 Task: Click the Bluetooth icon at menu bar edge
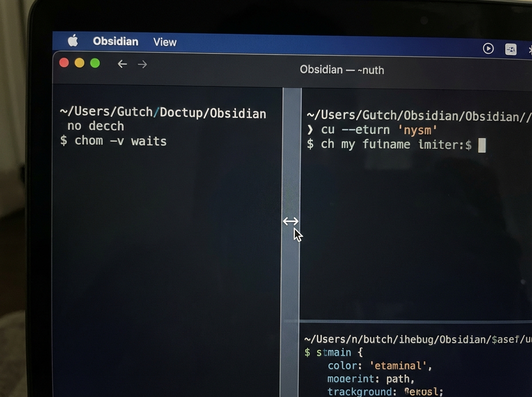[529, 50]
